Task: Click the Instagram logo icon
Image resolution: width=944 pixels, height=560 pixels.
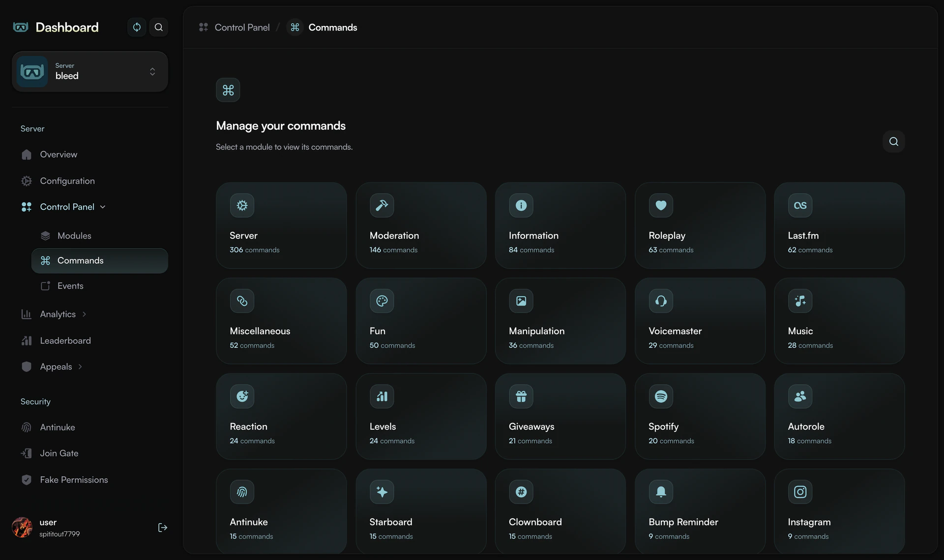Action: click(800, 492)
